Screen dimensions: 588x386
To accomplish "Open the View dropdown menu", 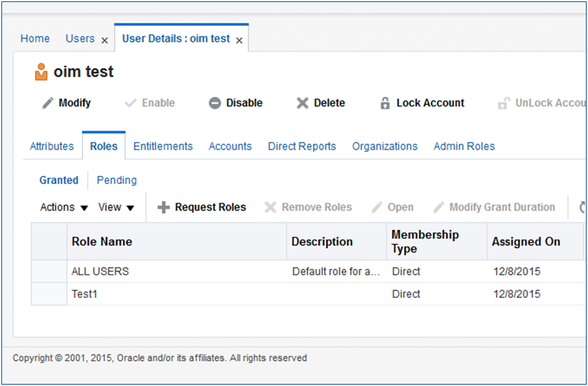I will [x=116, y=207].
